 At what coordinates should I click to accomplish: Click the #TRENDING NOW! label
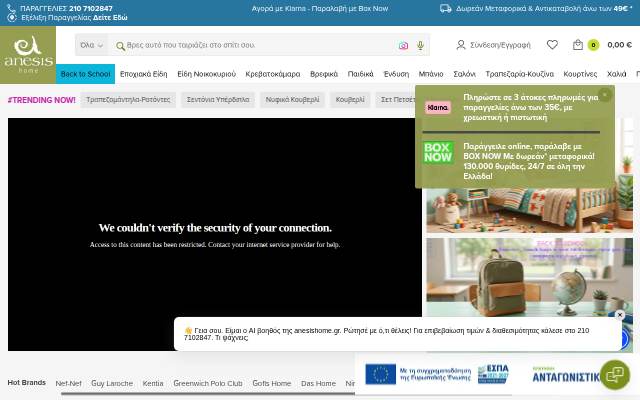click(42, 100)
